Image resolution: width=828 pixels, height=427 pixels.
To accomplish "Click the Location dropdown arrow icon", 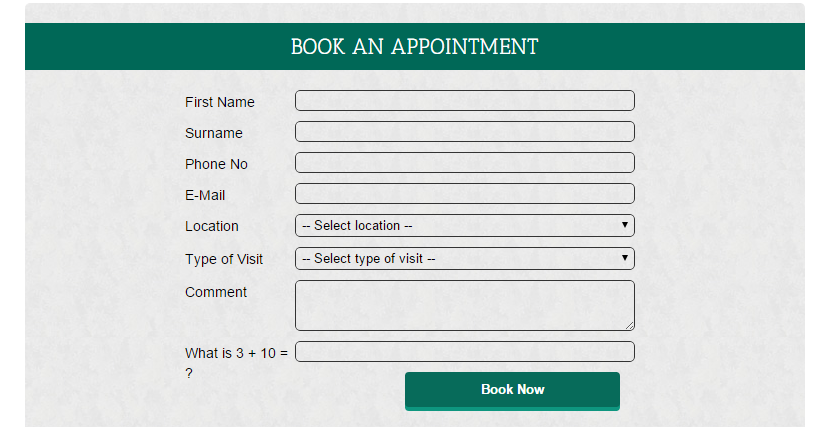I will (625, 225).
